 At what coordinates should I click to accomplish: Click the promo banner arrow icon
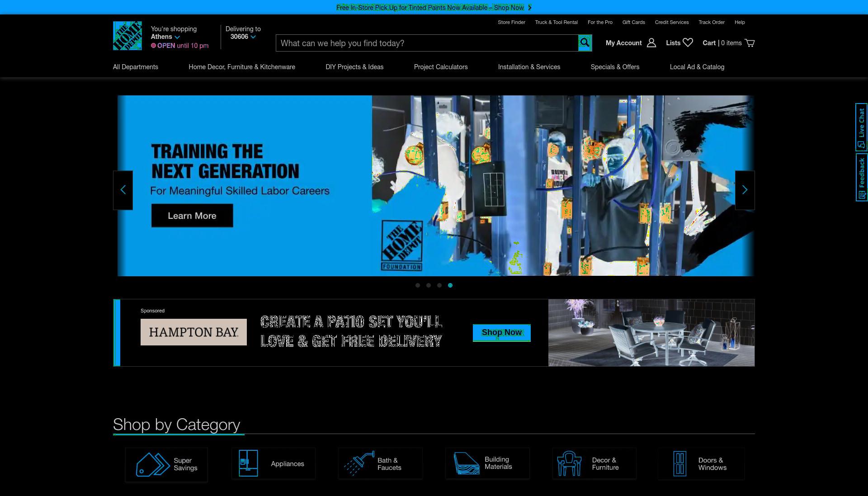530,8
